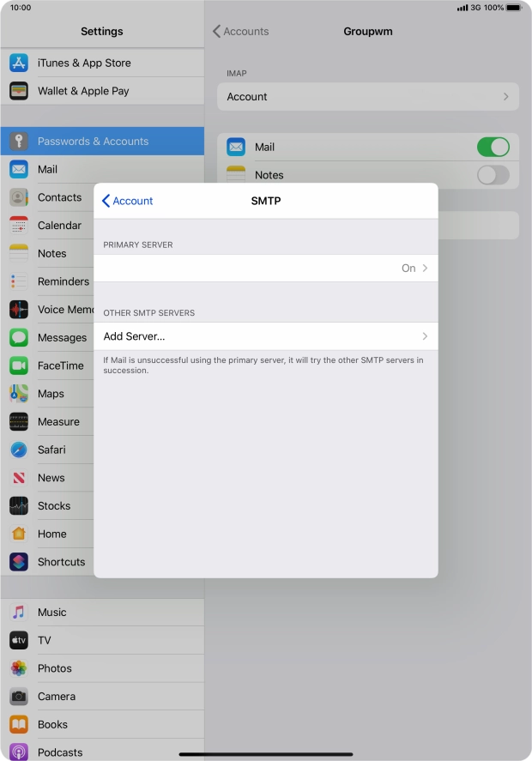
Task: Tap the Camera icon in sidebar
Action: point(19,697)
